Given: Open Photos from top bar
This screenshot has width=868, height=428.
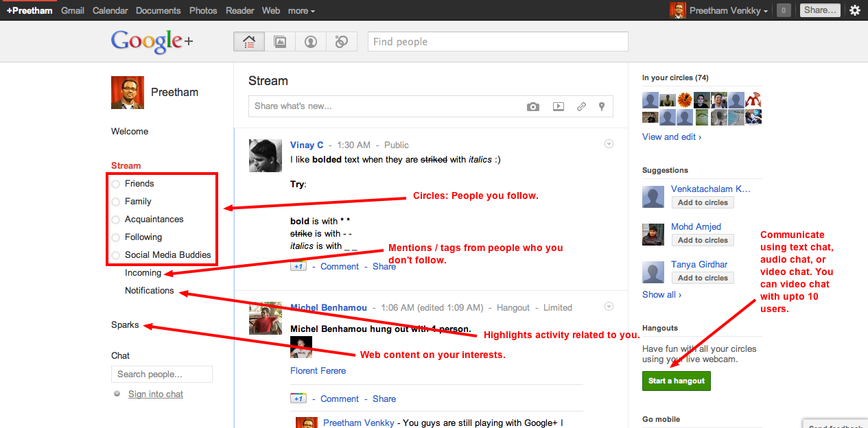Looking at the screenshot, I should click(203, 10).
